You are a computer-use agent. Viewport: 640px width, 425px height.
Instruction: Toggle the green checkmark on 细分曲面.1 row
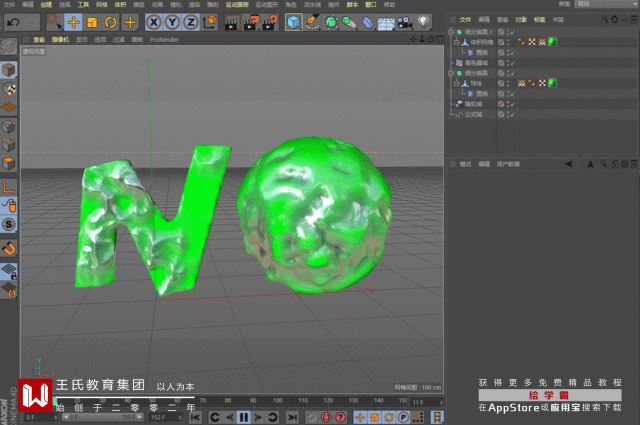[512, 32]
